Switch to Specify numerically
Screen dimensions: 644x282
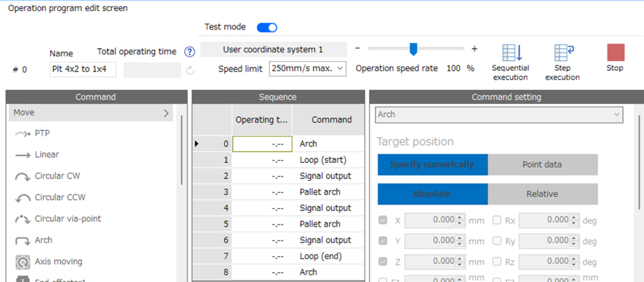coord(433,164)
